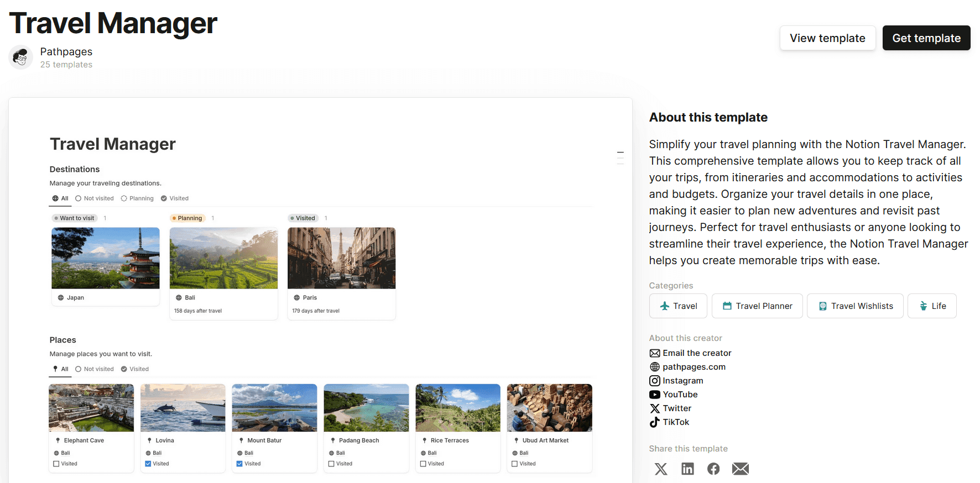The width and height of the screenshot is (980, 483).
Task: Click the Rice Terraces card title
Action: coord(450,440)
